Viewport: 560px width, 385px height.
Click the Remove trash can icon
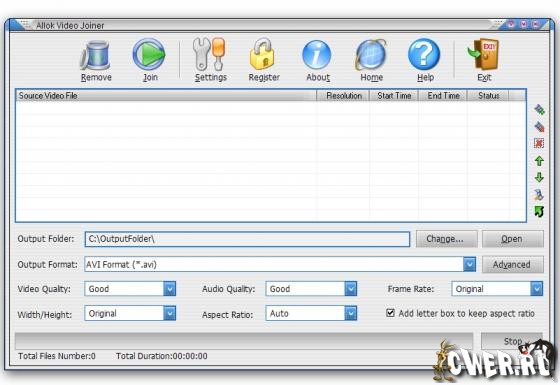click(x=96, y=55)
